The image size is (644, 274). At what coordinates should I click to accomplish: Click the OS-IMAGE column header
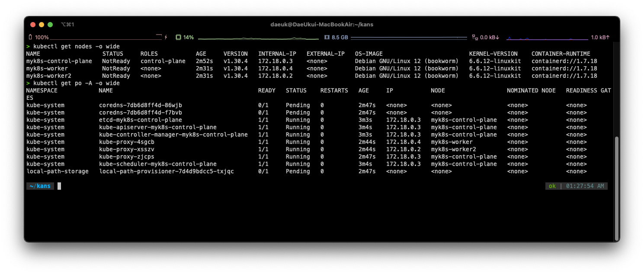[x=369, y=54]
